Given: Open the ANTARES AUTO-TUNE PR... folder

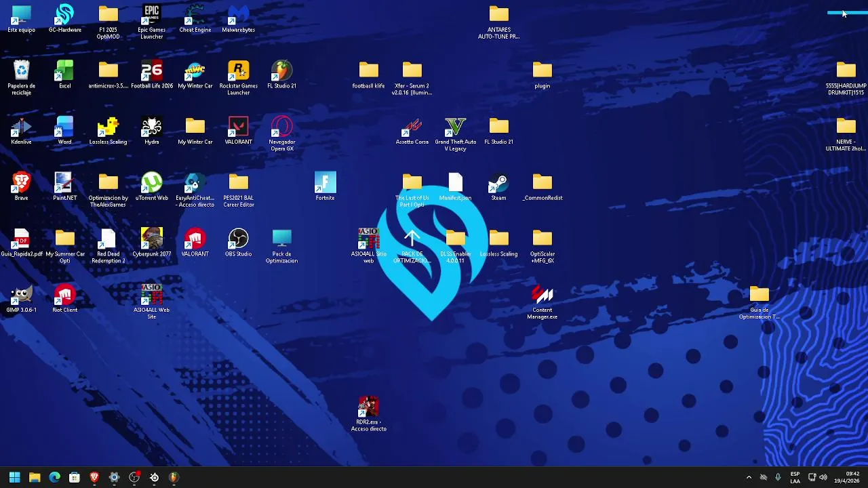Looking at the screenshot, I should coord(498,22).
